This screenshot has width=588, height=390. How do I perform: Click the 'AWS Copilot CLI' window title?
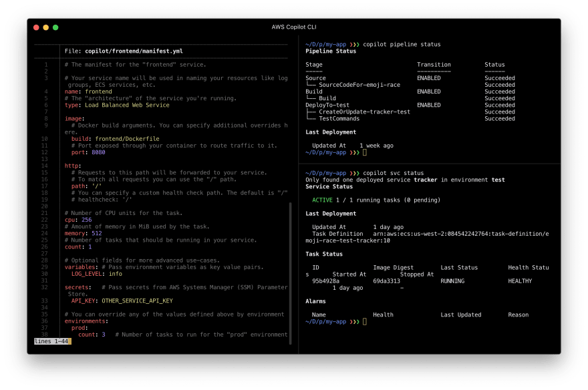(293, 27)
